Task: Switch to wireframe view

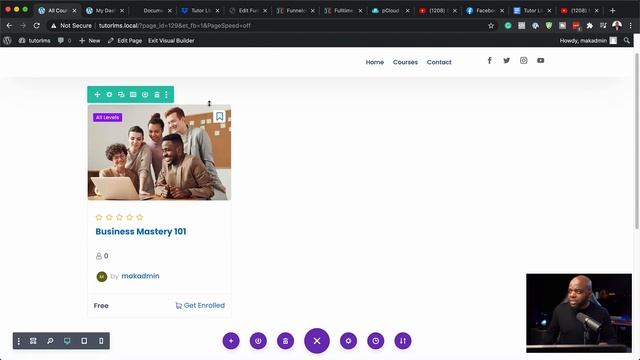Action: [33, 341]
